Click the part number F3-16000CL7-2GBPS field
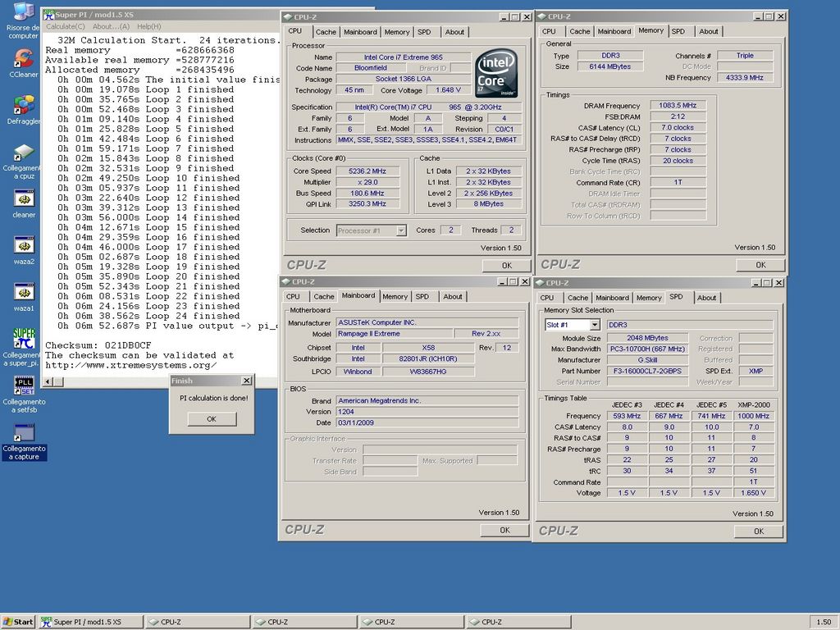The image size is (840, 630). coord(647,372)
